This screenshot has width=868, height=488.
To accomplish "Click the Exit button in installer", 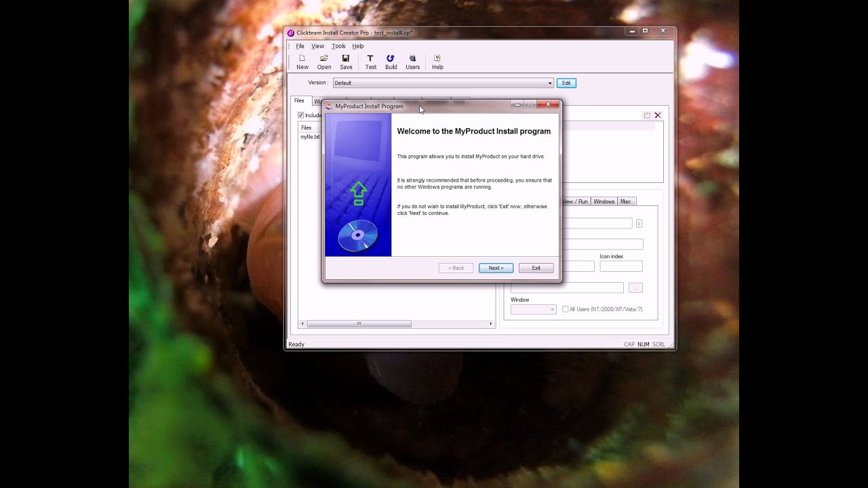I will tap(536, 268).
